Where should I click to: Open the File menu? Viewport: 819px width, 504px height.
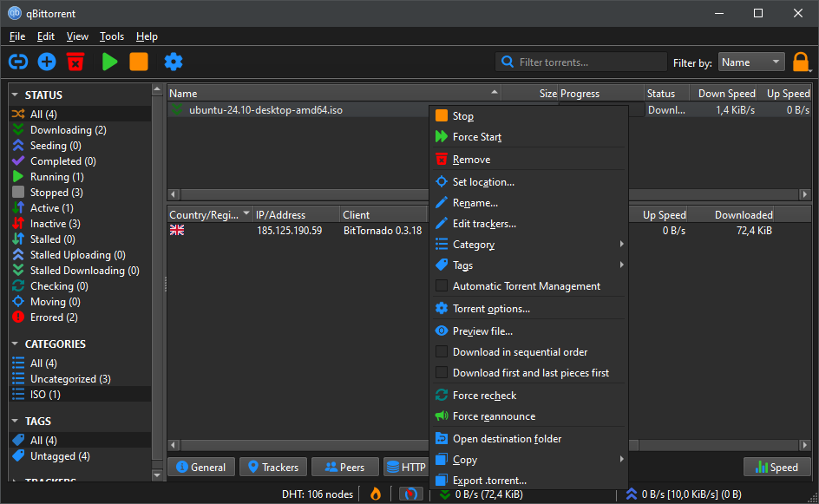coord(17,36)
